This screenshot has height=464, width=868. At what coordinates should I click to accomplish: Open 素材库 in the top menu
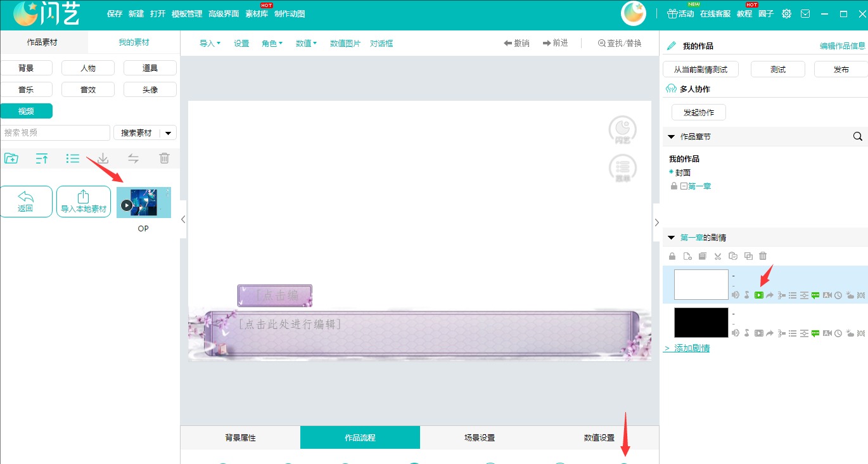click(x=256, y=13)
